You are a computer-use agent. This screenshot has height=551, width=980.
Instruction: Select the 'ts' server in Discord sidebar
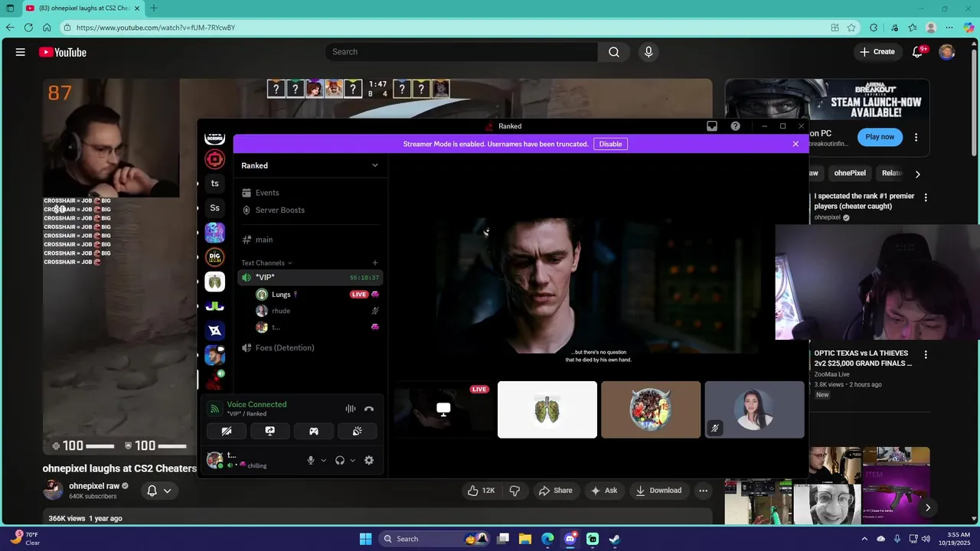pyautogui.click(x=215, y=184)
